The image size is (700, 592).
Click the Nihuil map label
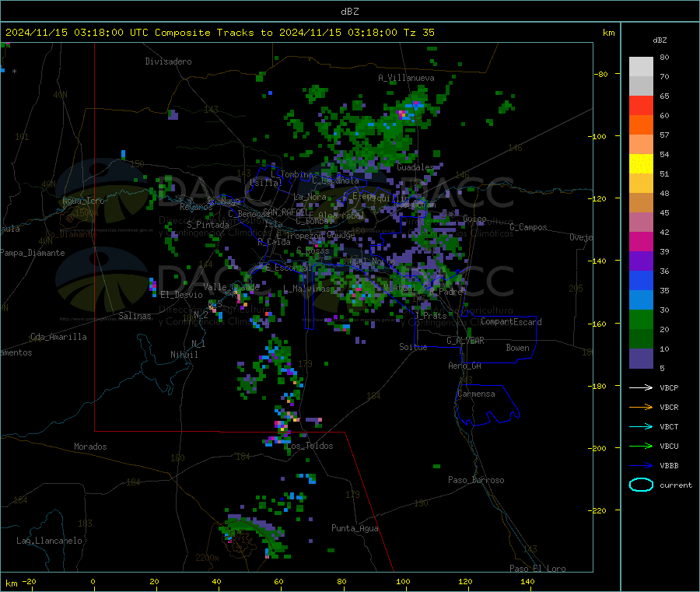tap(184, 355)
